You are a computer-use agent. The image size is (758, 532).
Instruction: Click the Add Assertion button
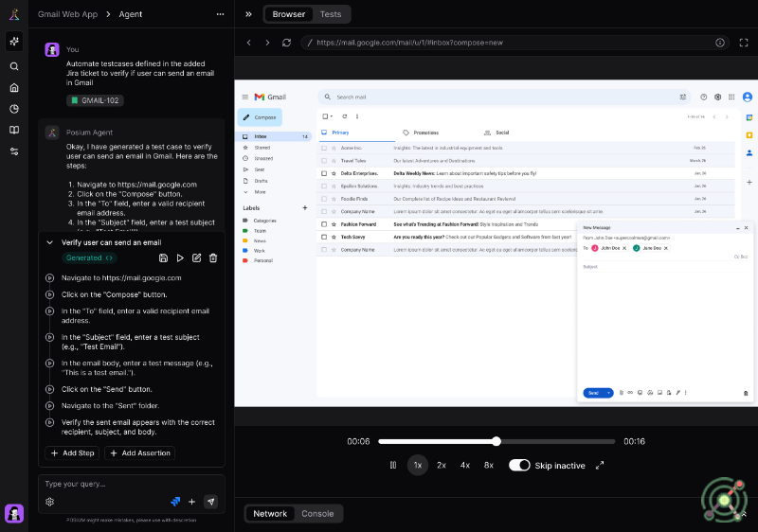pos(140,452)
